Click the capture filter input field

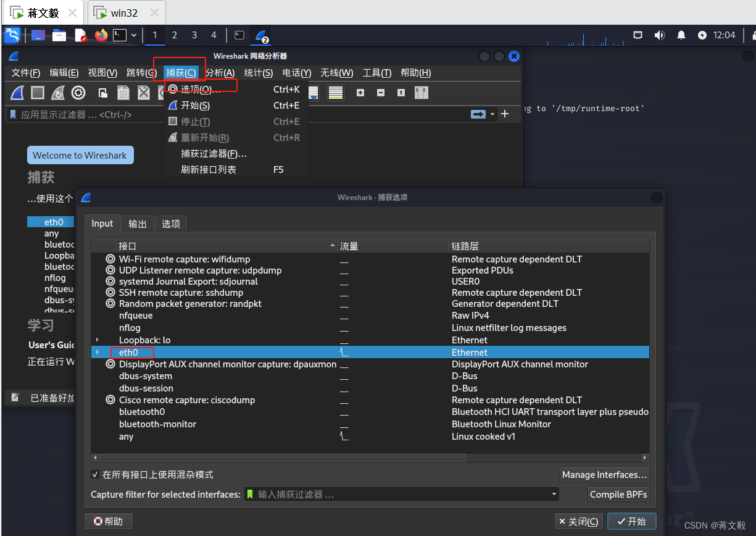[401, 495]
